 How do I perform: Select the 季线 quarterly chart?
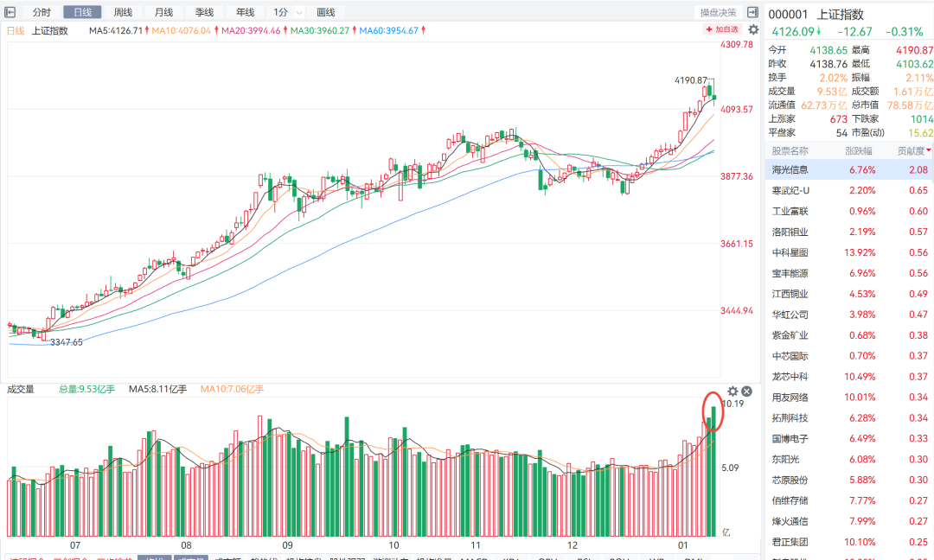[204, 12]
